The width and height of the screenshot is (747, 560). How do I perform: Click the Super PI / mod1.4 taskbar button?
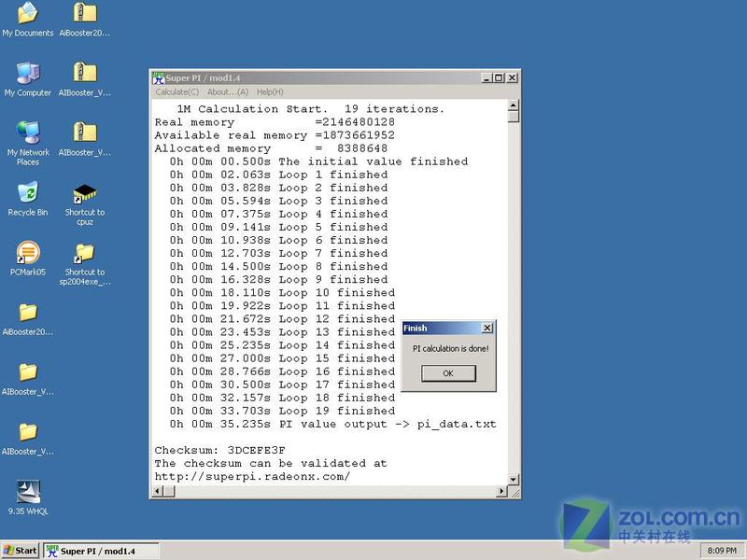point(101,551)
